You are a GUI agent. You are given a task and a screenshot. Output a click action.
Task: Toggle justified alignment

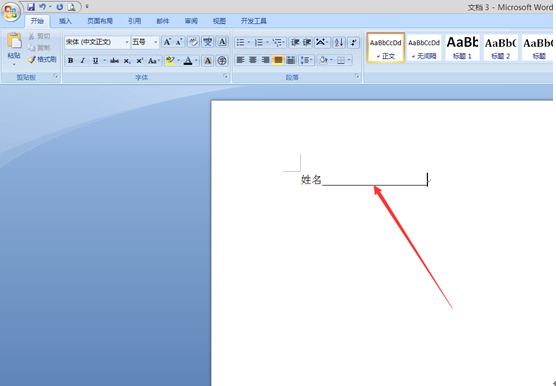point(278,60)
